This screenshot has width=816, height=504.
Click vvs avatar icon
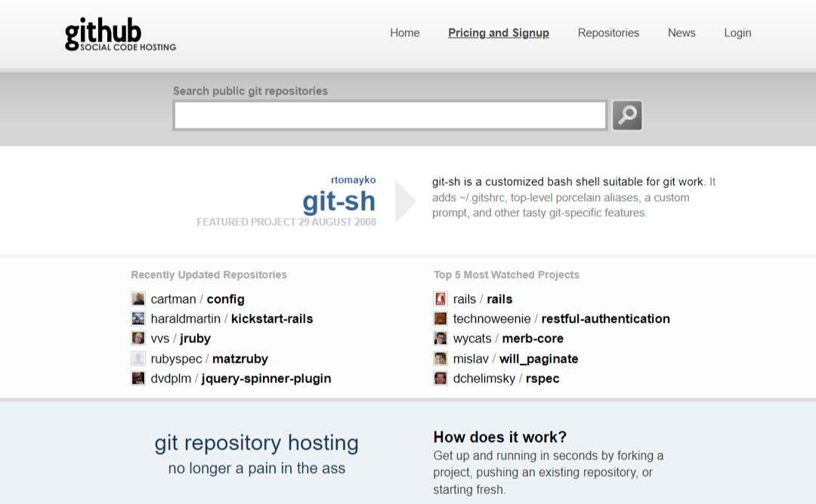[138, 339]
